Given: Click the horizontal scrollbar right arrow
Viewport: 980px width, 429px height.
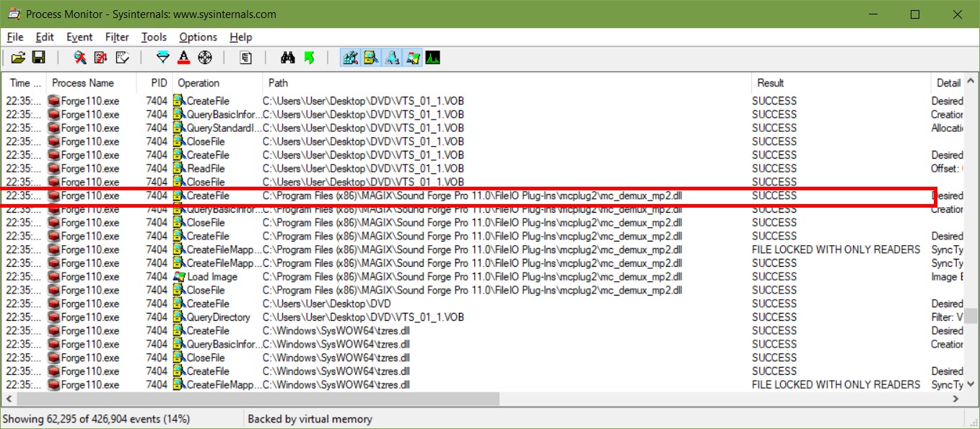Looking at the screenshot, I should (x=956, y=399).
